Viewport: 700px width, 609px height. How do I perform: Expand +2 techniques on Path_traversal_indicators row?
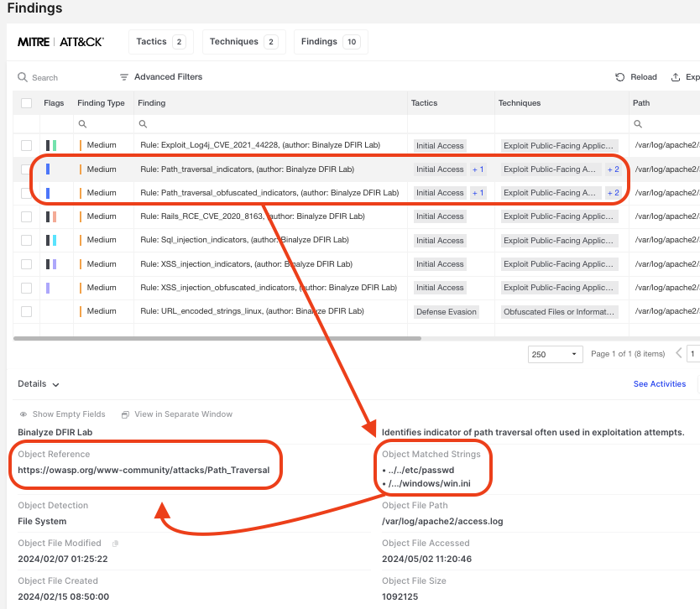point(613,169)
